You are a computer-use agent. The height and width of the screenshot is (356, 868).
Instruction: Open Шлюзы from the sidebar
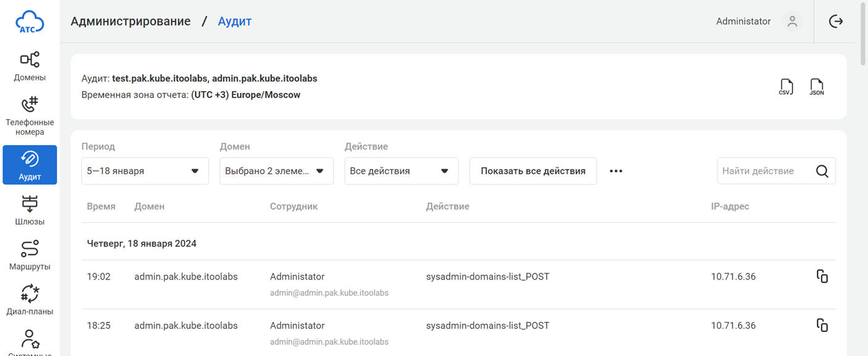[x=30, y=210]
